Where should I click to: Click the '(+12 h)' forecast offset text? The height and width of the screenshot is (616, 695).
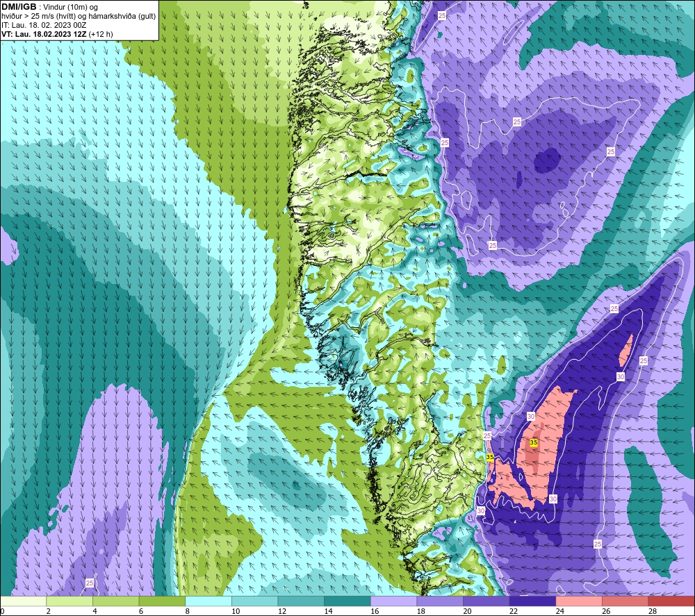click(101, 34)
